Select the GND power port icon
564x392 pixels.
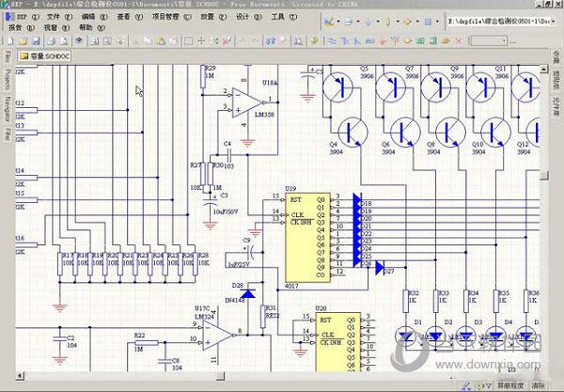pyautogui.click(x=383, y=41)
